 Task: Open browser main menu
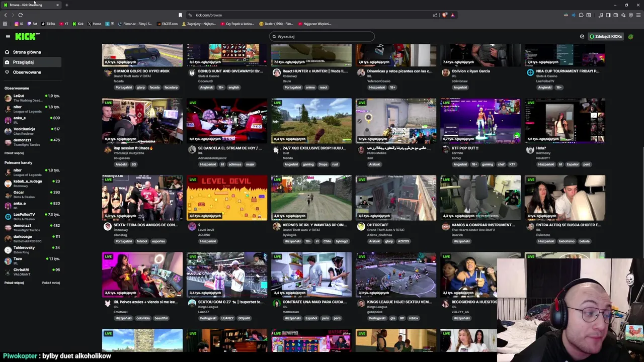[638, 15]
